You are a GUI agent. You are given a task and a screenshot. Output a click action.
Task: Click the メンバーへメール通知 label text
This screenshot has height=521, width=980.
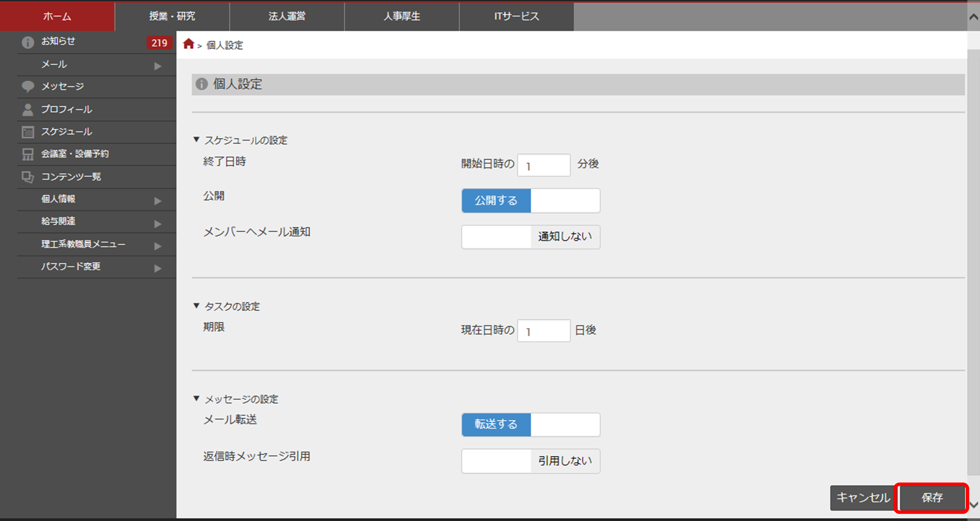[257, 232]
